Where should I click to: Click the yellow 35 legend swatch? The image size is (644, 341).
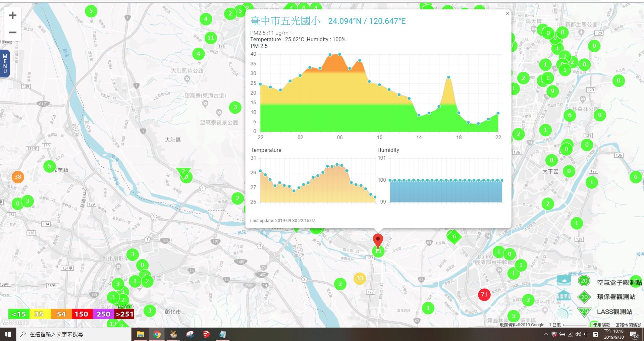[x=40, y=314]
